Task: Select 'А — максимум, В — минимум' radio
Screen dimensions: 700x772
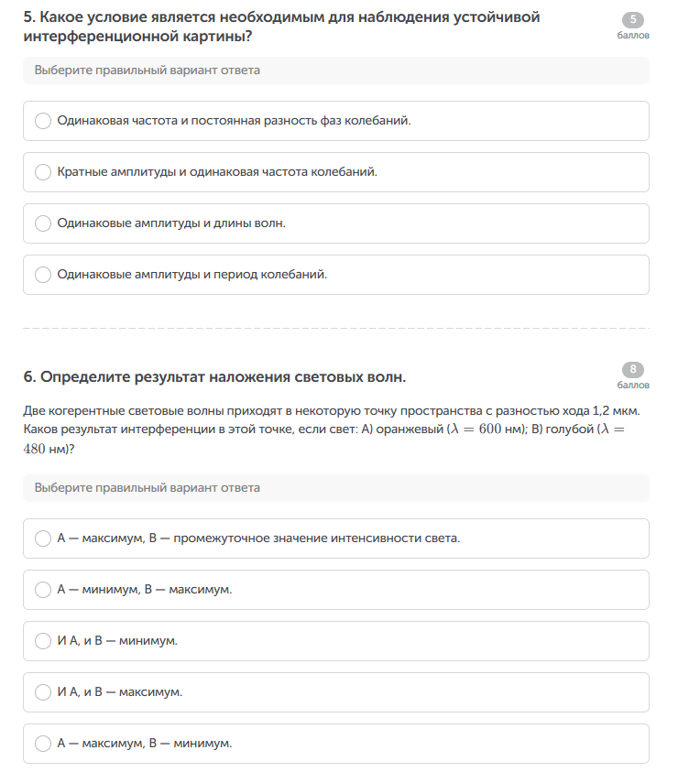Action: (x=43, y=744)
